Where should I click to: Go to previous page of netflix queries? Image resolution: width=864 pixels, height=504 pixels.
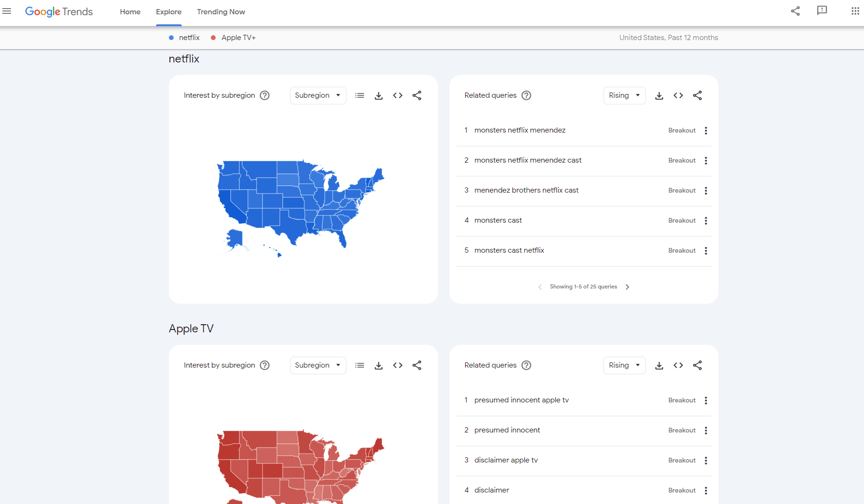tap(540, 287)
